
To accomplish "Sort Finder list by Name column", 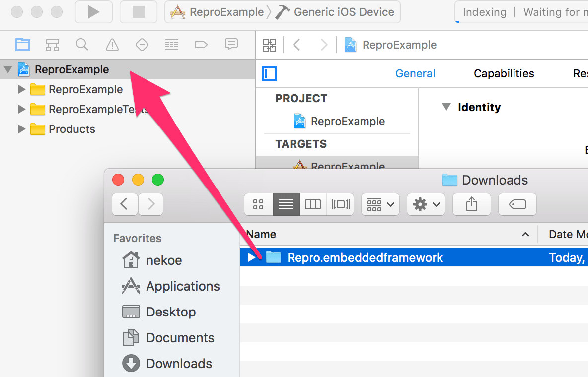I will [x=388, y=234].
